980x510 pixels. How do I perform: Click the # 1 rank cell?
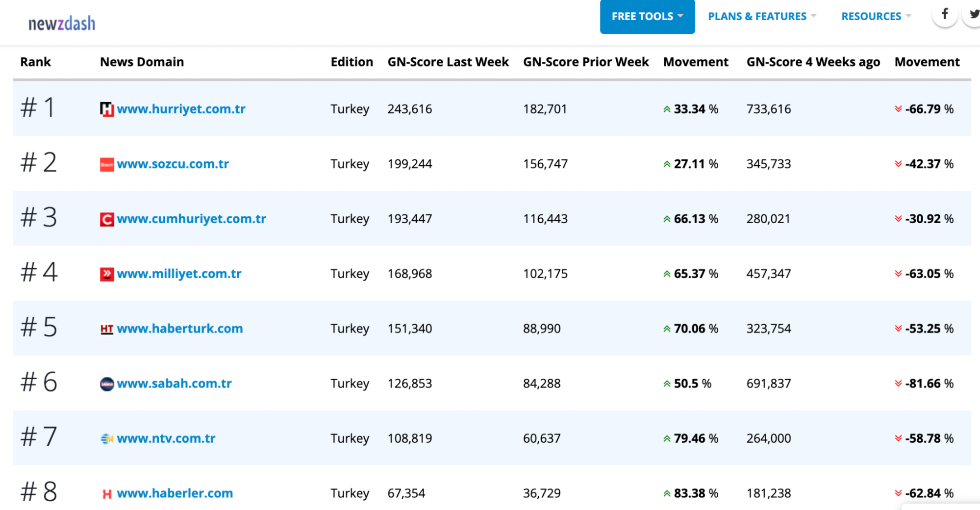pyautogui.click(x=38, y=108)
